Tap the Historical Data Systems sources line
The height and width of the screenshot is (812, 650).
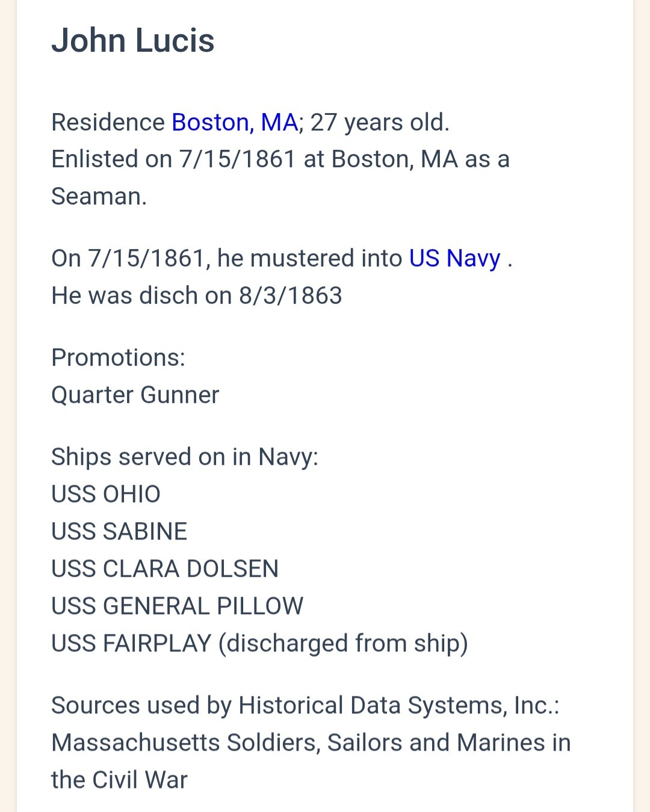coord(305,706)
